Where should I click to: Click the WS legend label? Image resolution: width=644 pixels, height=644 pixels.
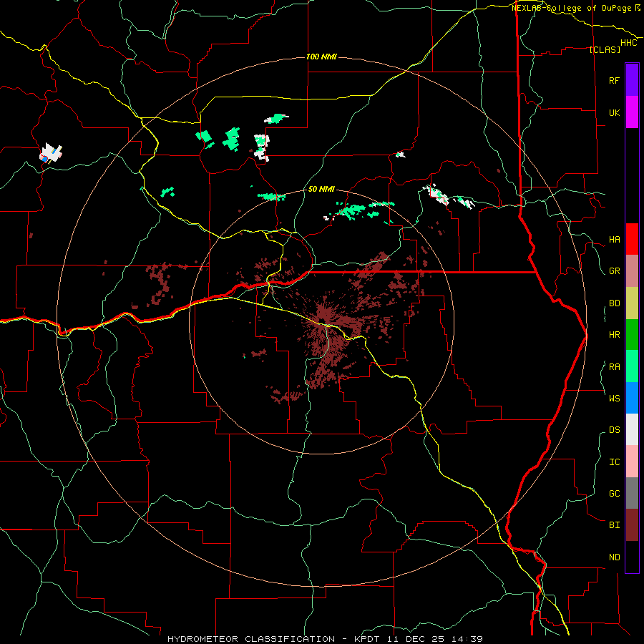(x=614, y=399)
